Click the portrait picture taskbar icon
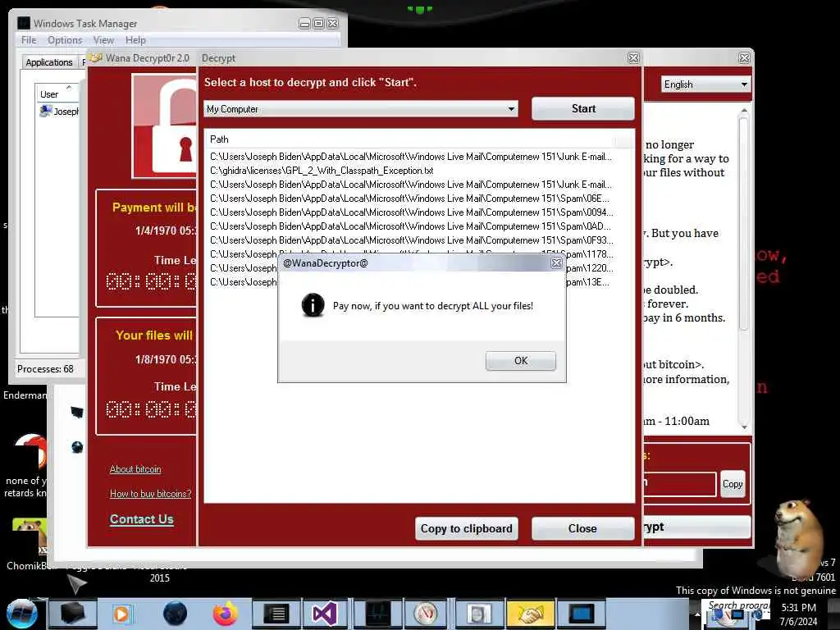Viewport: 840px width, 630px height. 478,614
